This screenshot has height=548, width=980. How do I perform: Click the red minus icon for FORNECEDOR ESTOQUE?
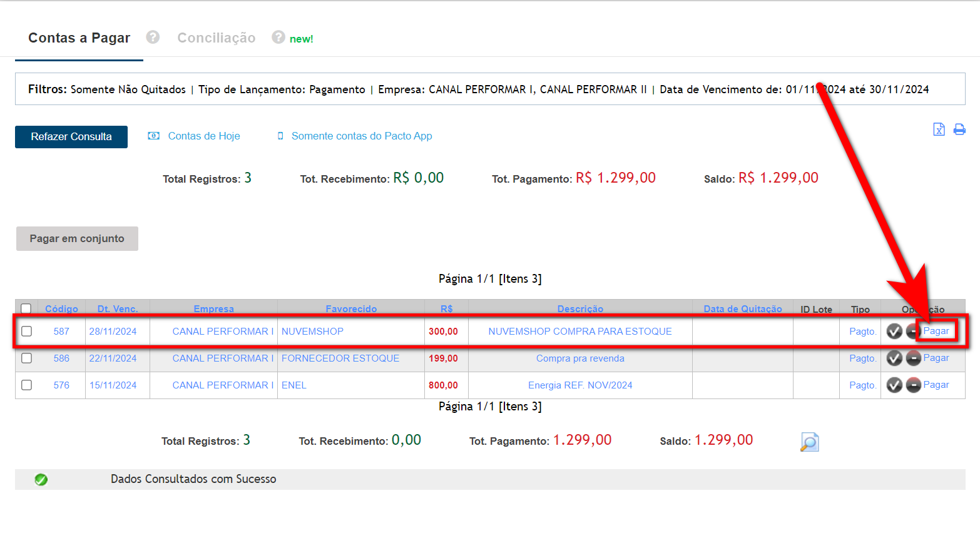pos(914,358)
